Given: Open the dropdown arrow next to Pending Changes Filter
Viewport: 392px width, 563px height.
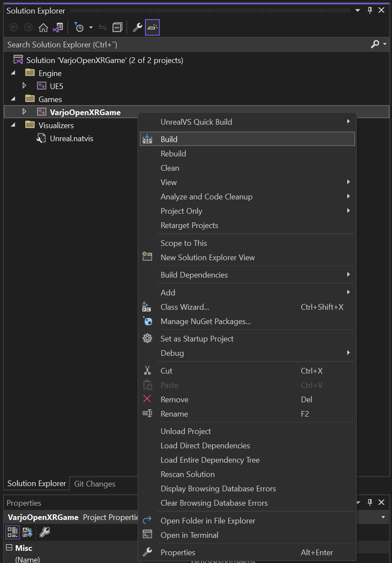Looking at the screenshot, I should (x=91, y=28).
